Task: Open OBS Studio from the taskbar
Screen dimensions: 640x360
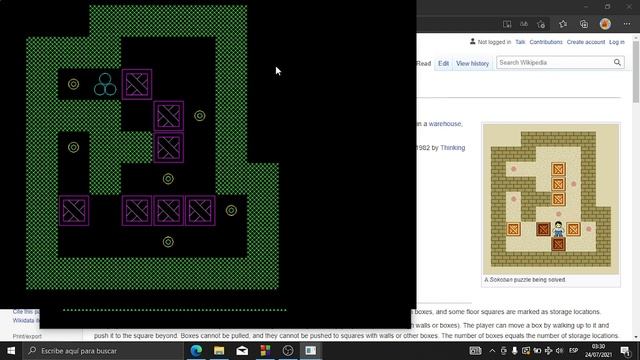Action: pyautogui.click(x=288, y=351)
